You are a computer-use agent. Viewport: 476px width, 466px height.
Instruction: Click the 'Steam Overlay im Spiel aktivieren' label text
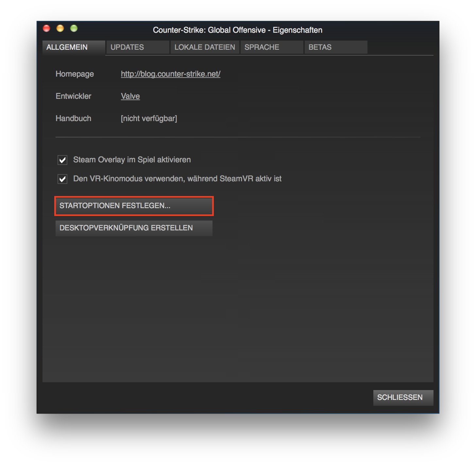point(132,160)
